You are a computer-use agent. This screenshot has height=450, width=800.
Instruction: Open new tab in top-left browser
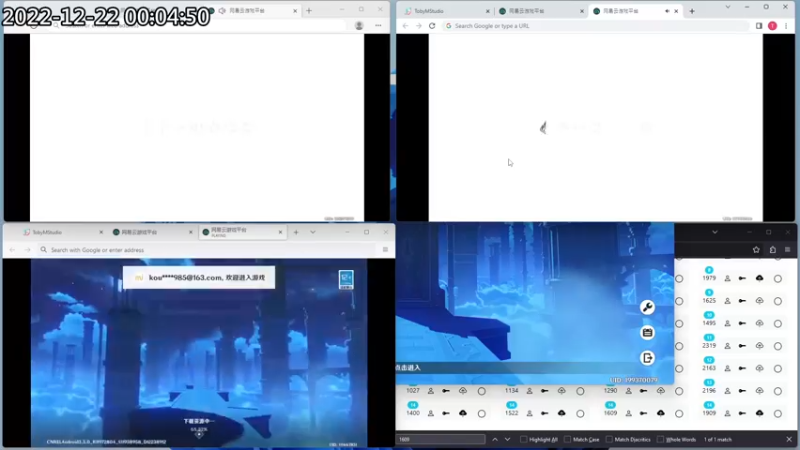click(x=309, y=10)
